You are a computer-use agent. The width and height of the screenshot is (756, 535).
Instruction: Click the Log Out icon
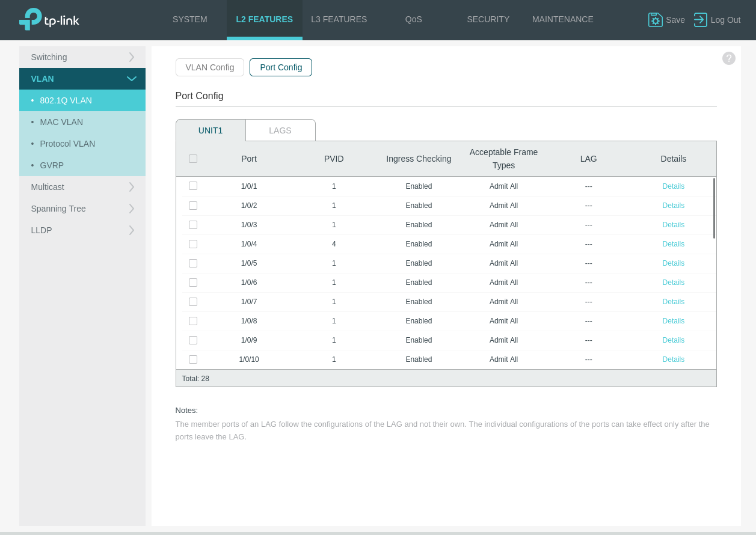[700, 20]
